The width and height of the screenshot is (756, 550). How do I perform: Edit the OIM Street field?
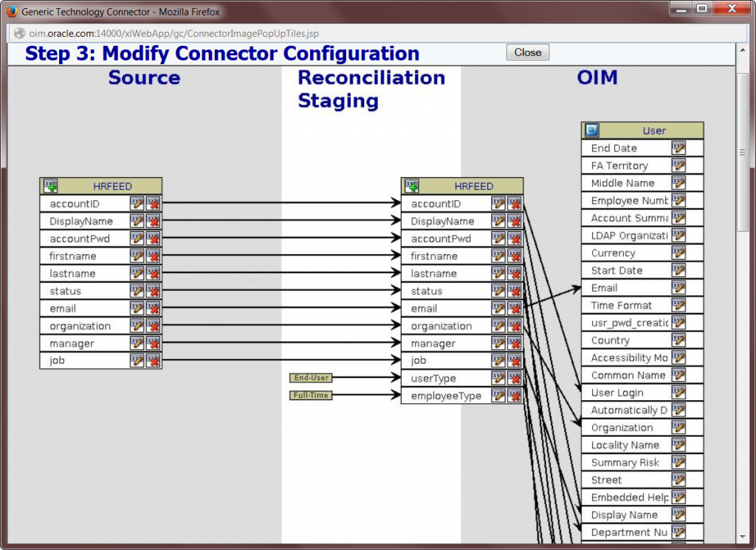tap(678, 480)
